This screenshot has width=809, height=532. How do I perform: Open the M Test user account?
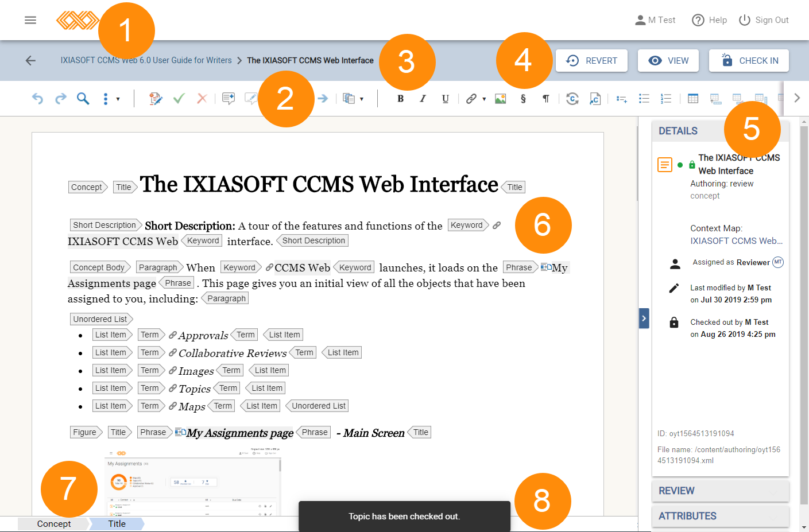[655, 20]
